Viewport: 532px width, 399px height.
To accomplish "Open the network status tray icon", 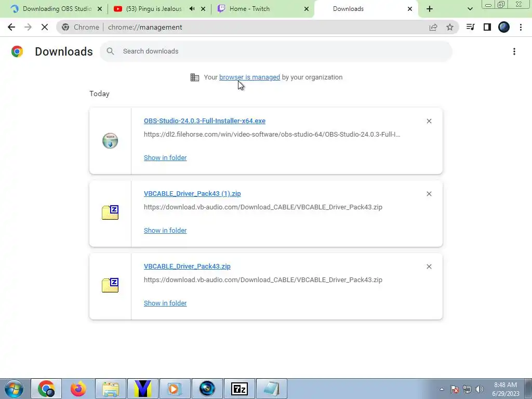I will click(467, 389).
